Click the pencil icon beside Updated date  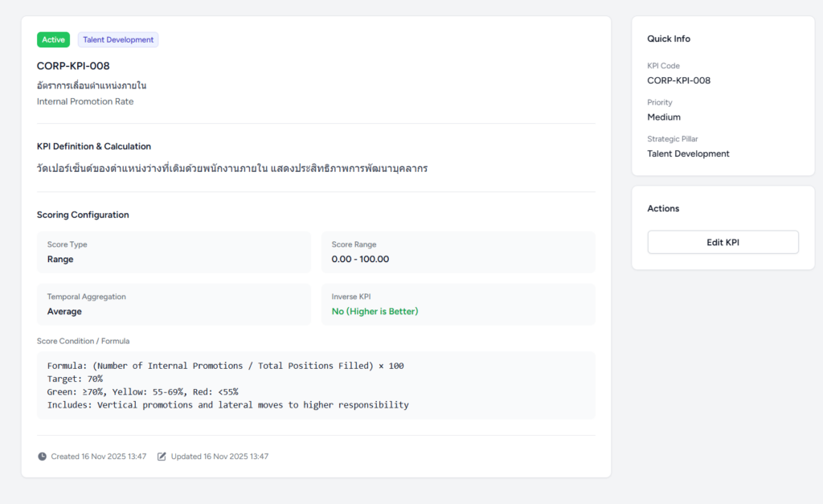pyautogui.click(x=162, y=457)
